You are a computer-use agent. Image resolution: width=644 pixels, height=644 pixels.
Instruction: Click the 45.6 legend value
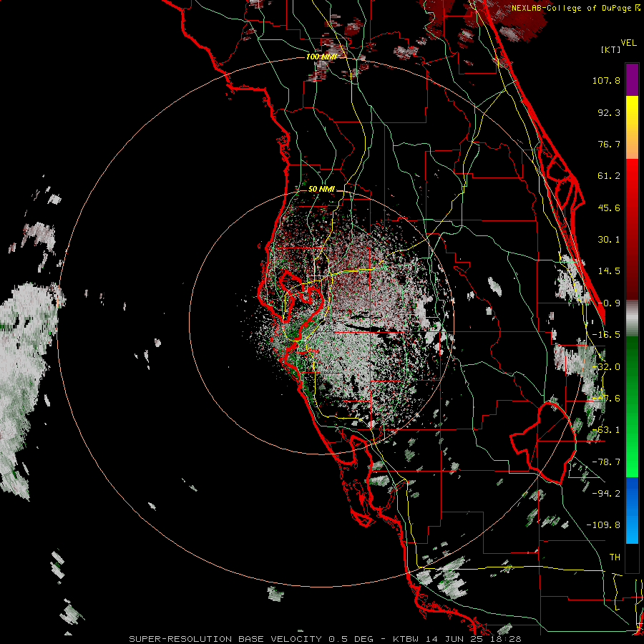(609, 208)
